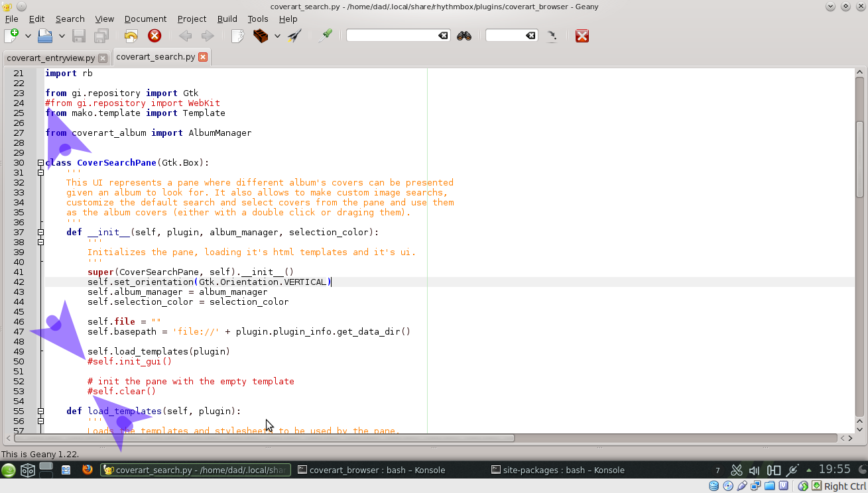Expand the recent files dropdown arrow
This screenshot has height=493, width=868.
click(x=62, y=36)
